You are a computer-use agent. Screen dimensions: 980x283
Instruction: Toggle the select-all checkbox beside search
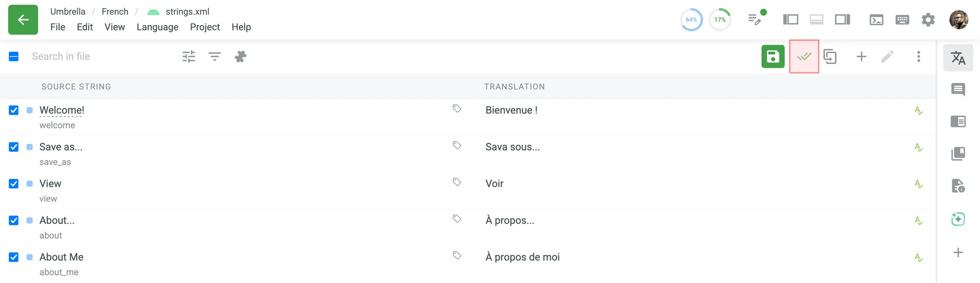click(x=14, y=57)
